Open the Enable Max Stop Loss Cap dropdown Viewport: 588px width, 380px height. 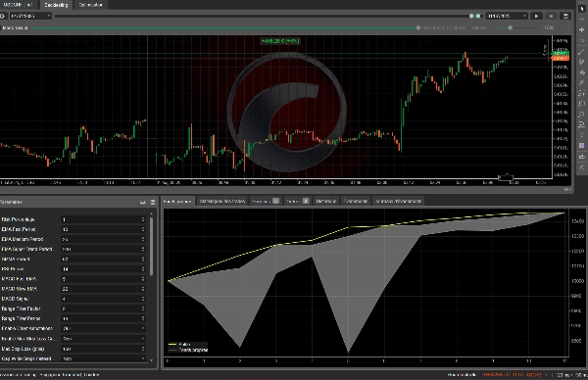[x=104, y=339]
